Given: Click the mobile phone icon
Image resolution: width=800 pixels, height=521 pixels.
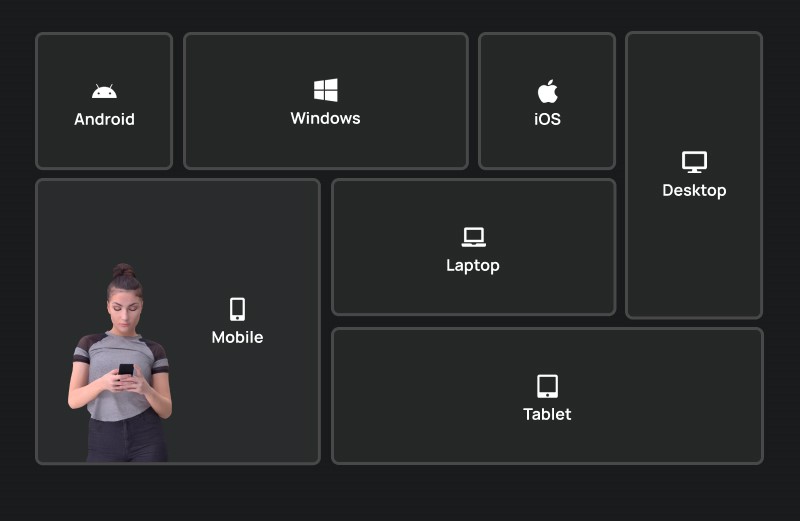Looking at the screenshot, I should click(x=237, y=309).
